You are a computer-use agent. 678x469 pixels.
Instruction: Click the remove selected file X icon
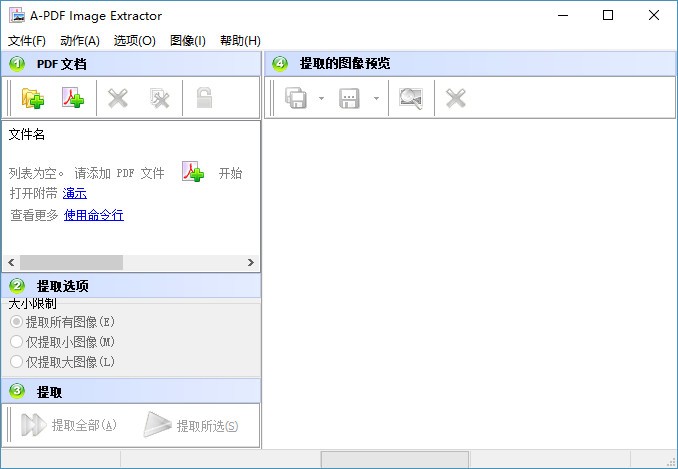118,98
